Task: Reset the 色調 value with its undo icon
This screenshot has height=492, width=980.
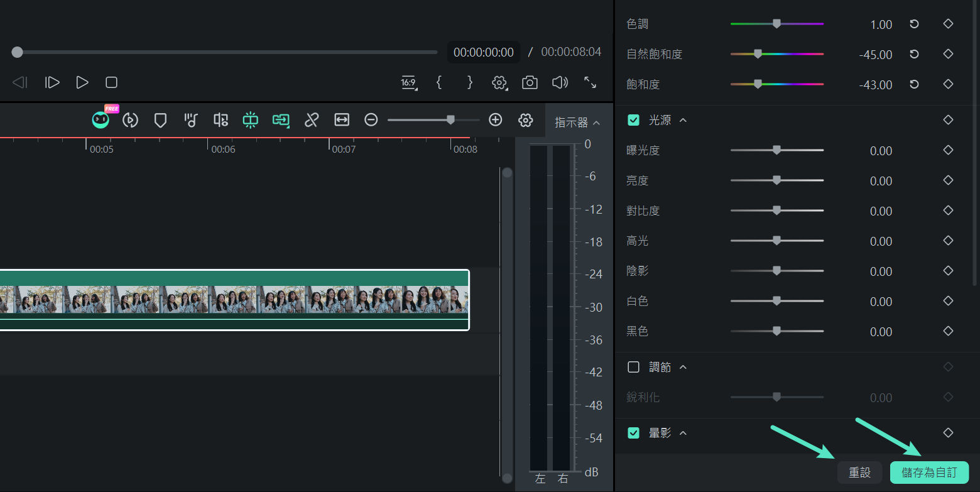Action: 915,24
